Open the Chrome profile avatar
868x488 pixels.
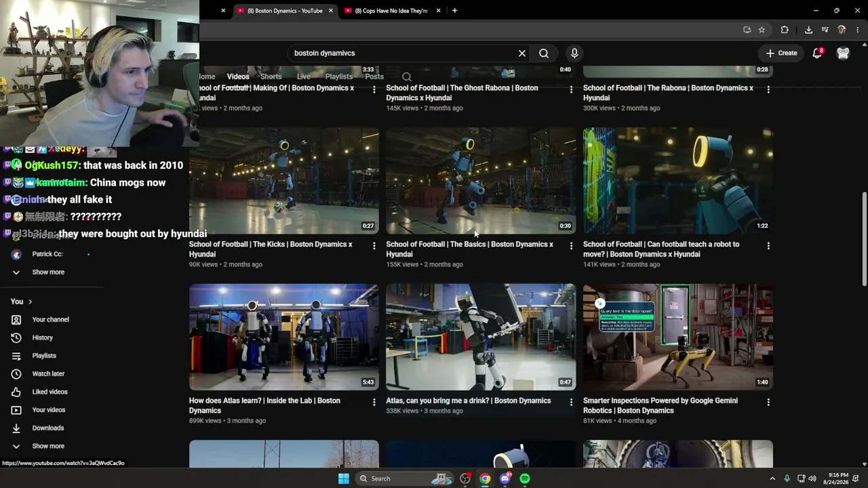point(842,30)
